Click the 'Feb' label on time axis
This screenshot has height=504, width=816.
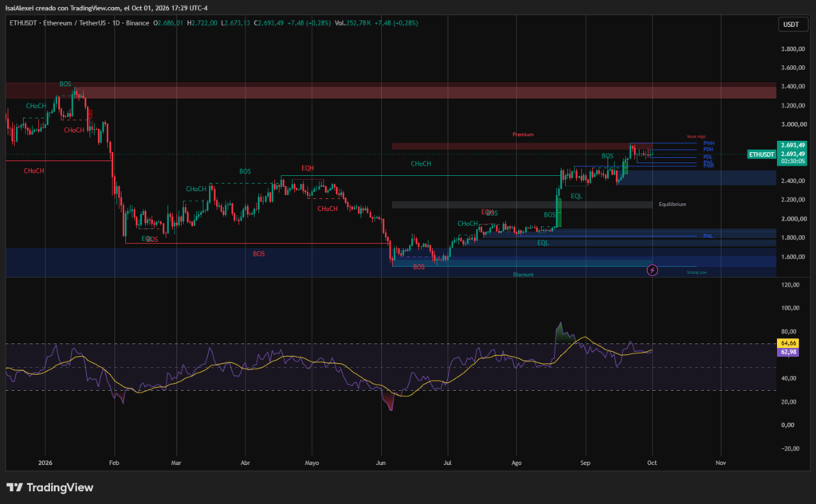114,463
